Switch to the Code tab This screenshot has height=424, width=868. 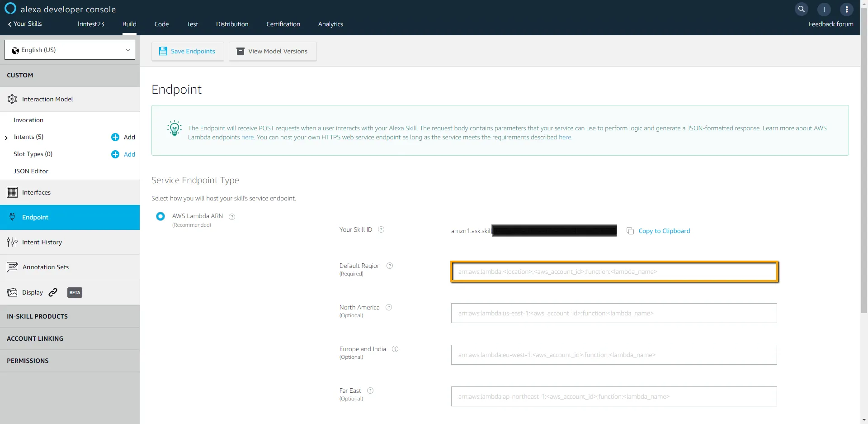tap(161, 24)
